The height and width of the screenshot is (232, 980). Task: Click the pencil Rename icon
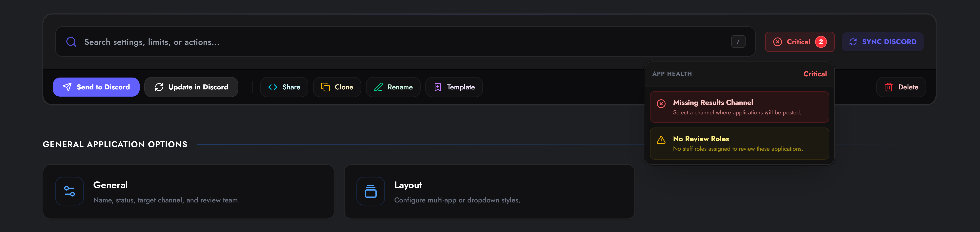pyautogui.click(x=378, y=87)
